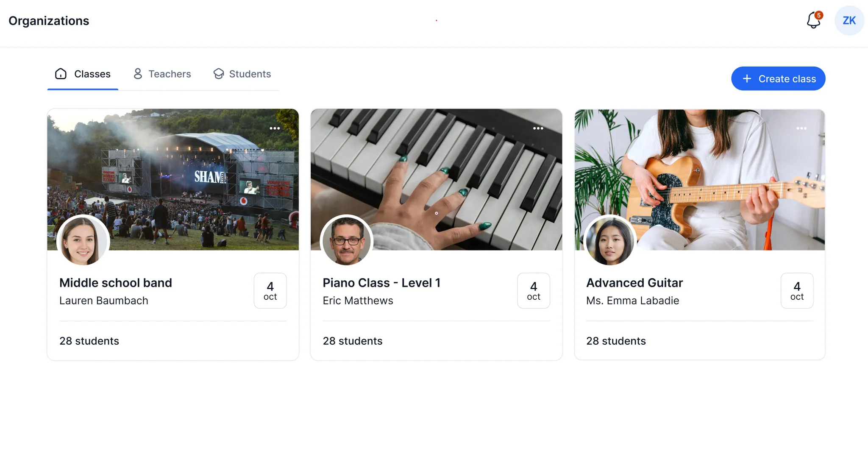The width and height of the screenshot is (868, 474).
Task: Click the person icon beside Teachers
Action: pos(138,74)
